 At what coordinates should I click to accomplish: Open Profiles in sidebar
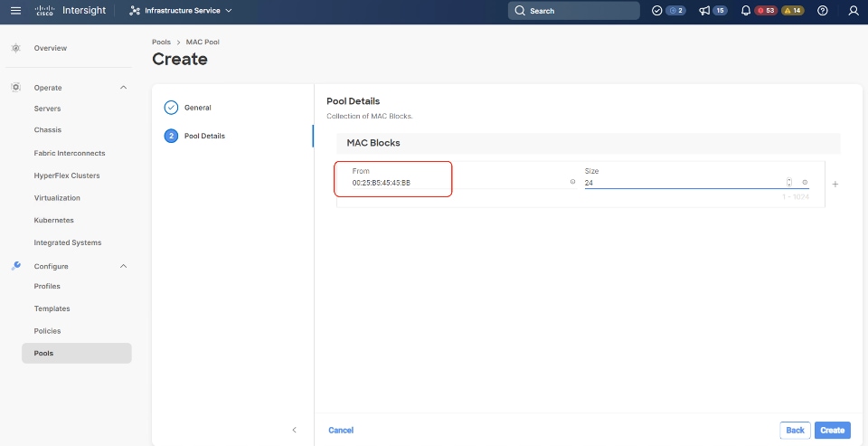click(47, 287)
